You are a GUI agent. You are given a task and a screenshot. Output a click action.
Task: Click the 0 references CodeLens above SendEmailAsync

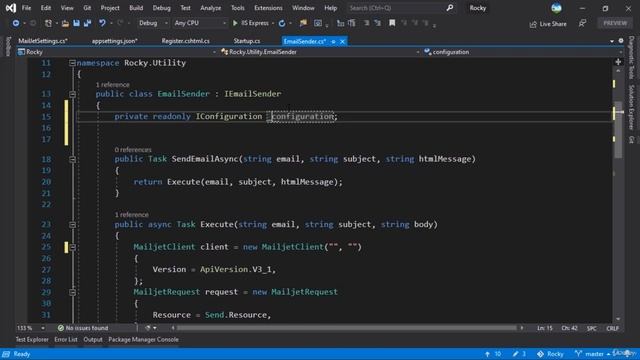pos(133,150)
